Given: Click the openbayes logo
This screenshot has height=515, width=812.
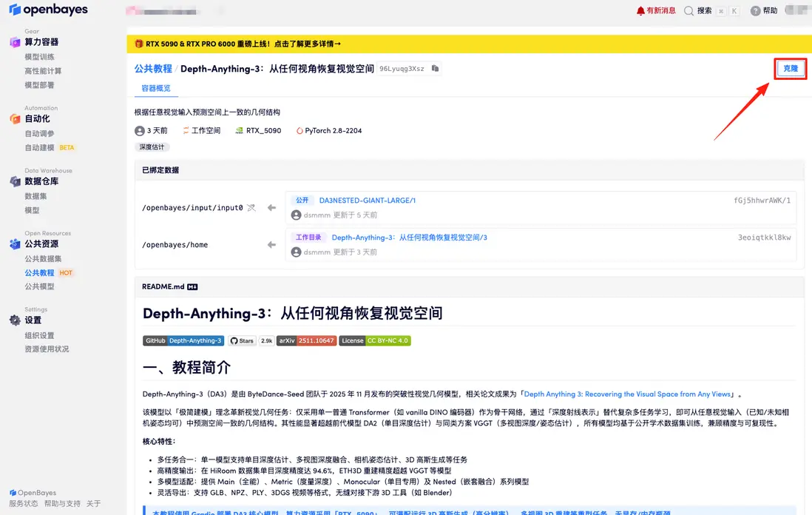Looking at the screenshot, I should pyautogui.click(x=48, y=10).
